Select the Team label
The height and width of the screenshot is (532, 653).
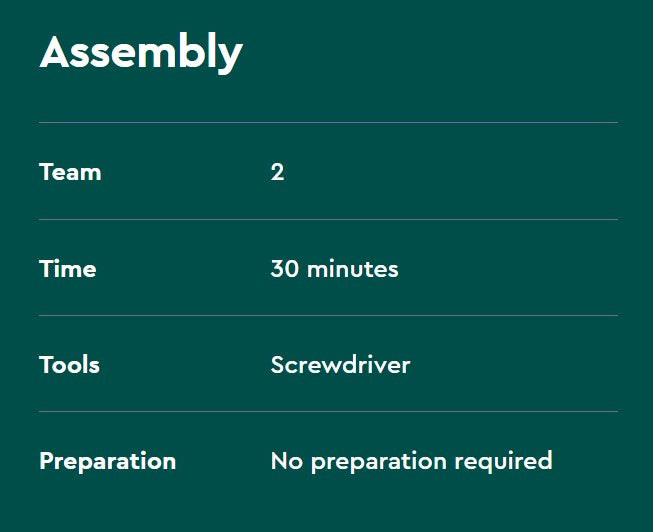pyautogui.click(x=70, y=172)
